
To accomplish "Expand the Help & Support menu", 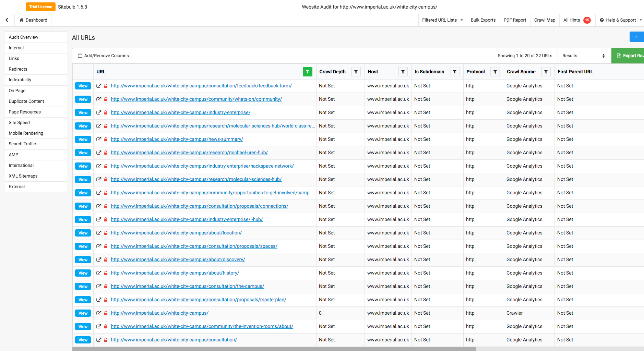I will (x=621, y=20).
